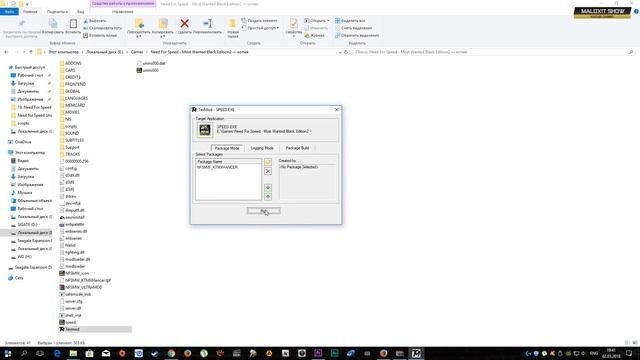This screenshot has height=360, width=640.
Task: Click Games breadcrumb in address bar
Action: 137,52
